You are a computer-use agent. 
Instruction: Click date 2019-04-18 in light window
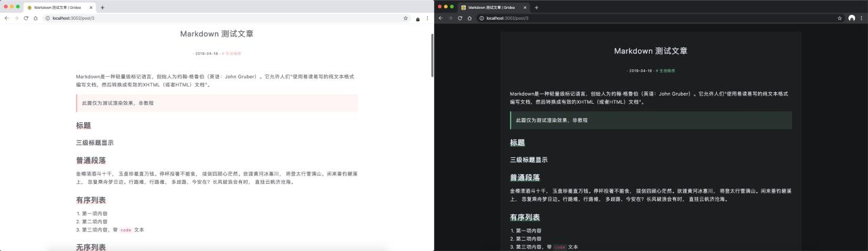[206, 53]
